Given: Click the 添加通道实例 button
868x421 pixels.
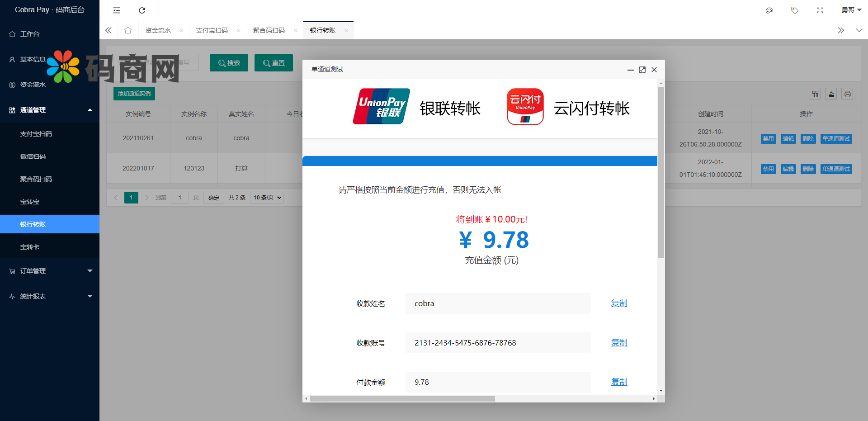Looking at the screenshot, I should pyautogui.click(x=134, y=94).
